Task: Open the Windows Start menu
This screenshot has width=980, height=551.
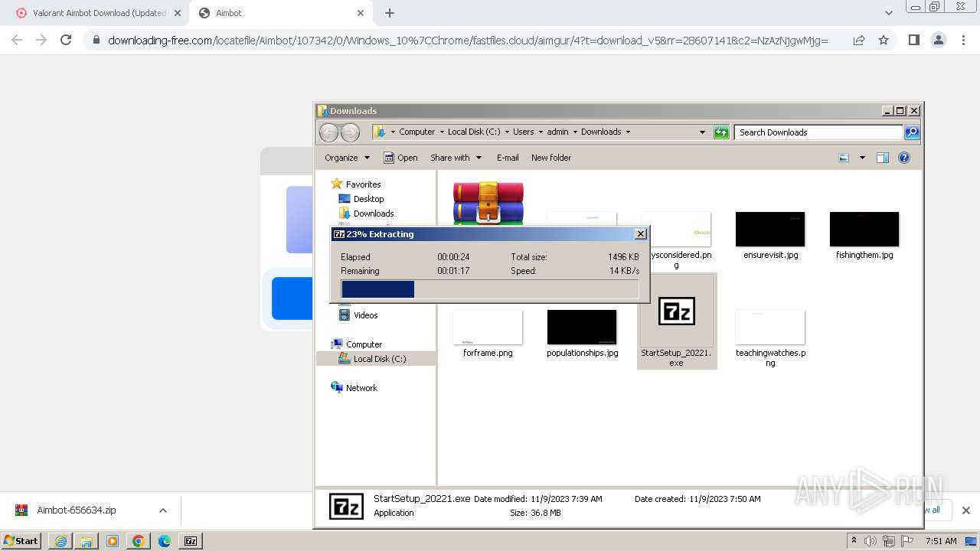Action: (21, 540)
